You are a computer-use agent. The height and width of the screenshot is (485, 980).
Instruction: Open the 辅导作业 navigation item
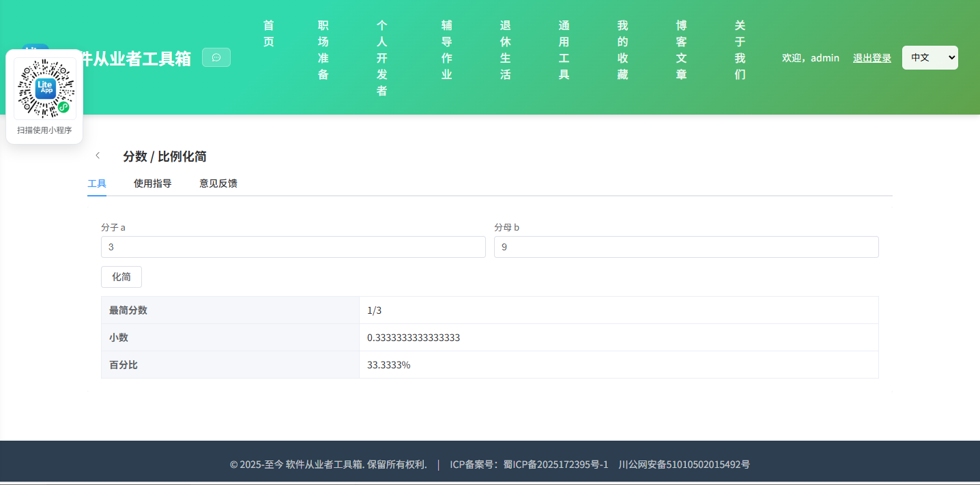point(447,50)
